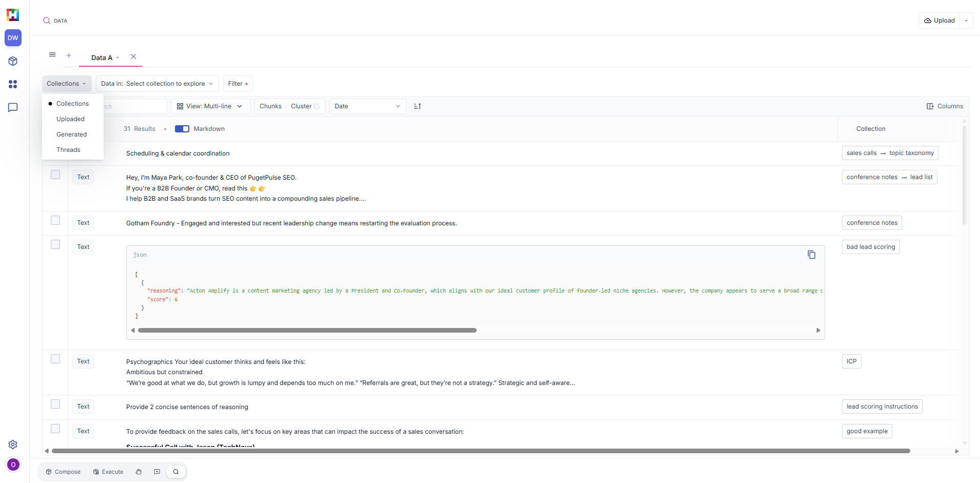980x483 pixels.
Task: Copy the JSON code block
Action: [x=811, y=255]
